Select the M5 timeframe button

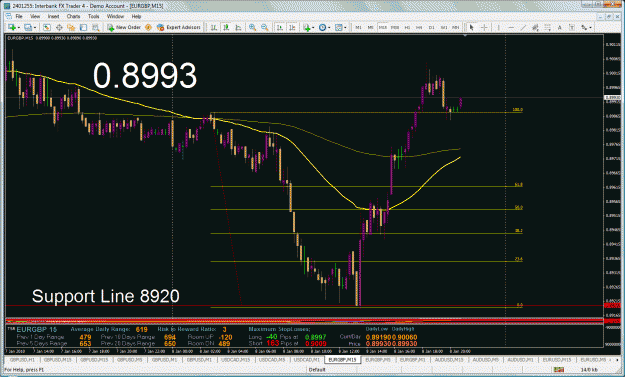coord(370,27)
